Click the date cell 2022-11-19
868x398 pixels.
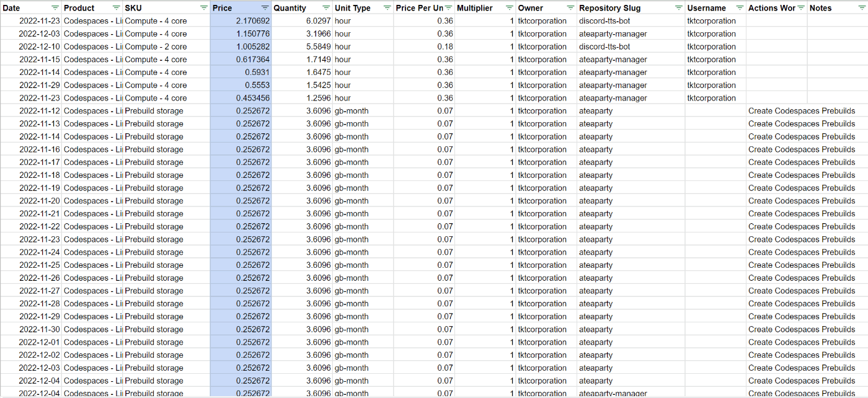(x=31, y=188)
